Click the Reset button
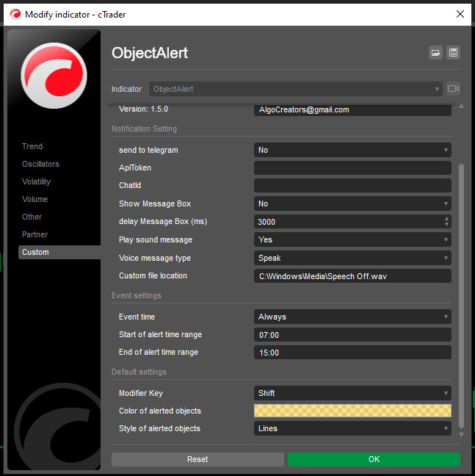This screenshot has height=476, width=475. click(197, 459)
